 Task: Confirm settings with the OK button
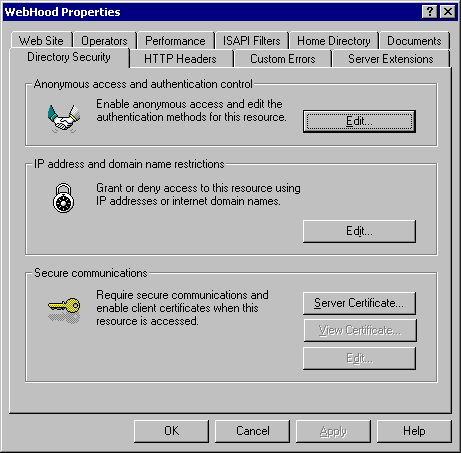pos(172,431)
